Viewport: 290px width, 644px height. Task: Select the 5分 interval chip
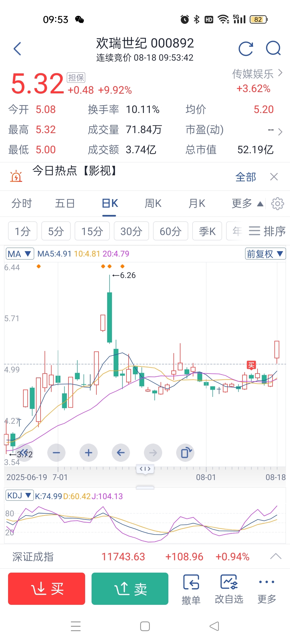click(x=56, y=231)
